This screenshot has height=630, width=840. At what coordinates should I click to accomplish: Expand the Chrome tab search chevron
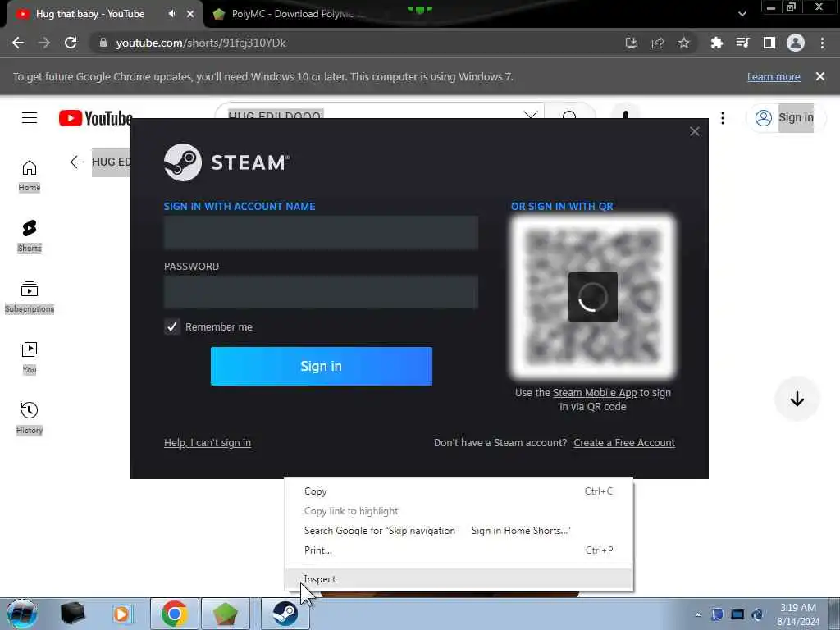click(742, 14)
